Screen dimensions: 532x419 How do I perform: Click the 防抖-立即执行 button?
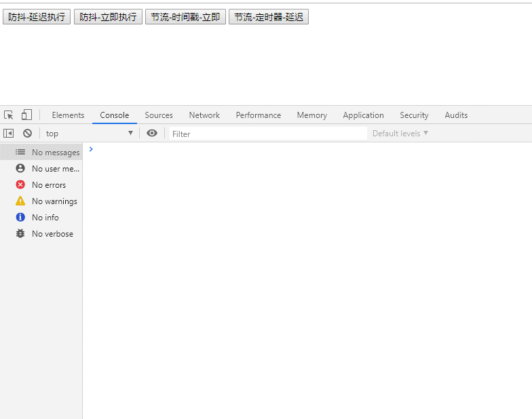pyautogui.click(x=108, y=17)
